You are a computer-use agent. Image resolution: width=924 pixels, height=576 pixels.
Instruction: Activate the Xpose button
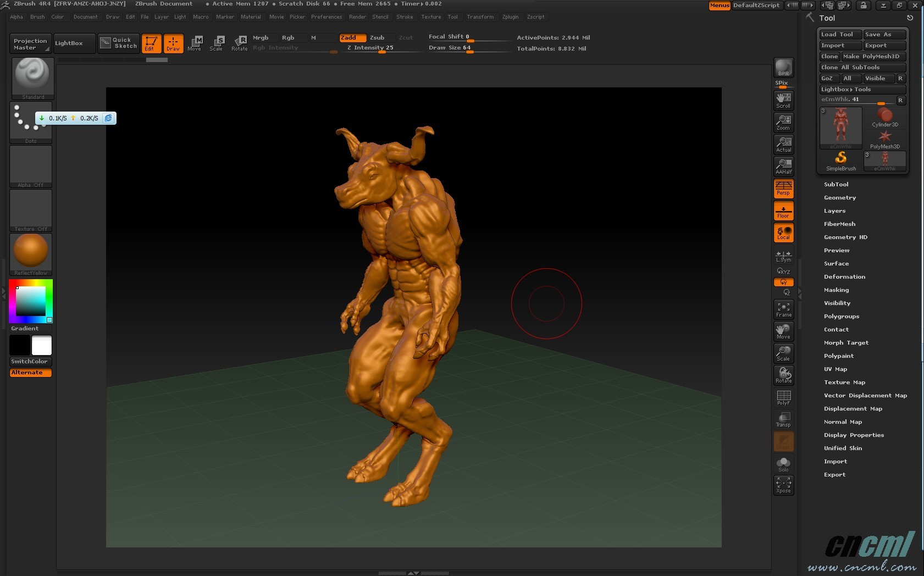(x=783, y=485)
